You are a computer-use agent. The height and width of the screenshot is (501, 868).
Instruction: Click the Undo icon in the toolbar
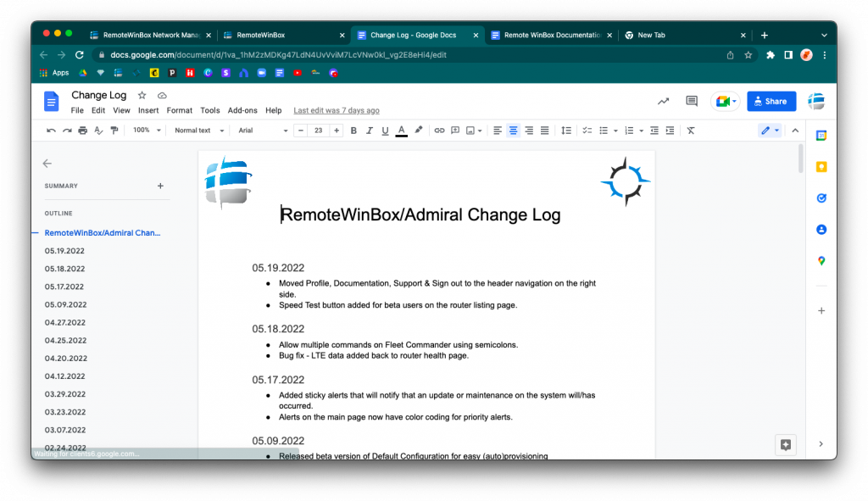pos(51,131)
